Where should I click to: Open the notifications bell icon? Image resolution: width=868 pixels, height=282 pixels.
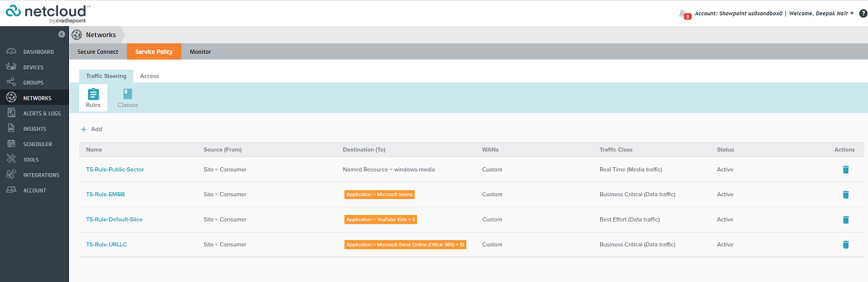point(683,13)
